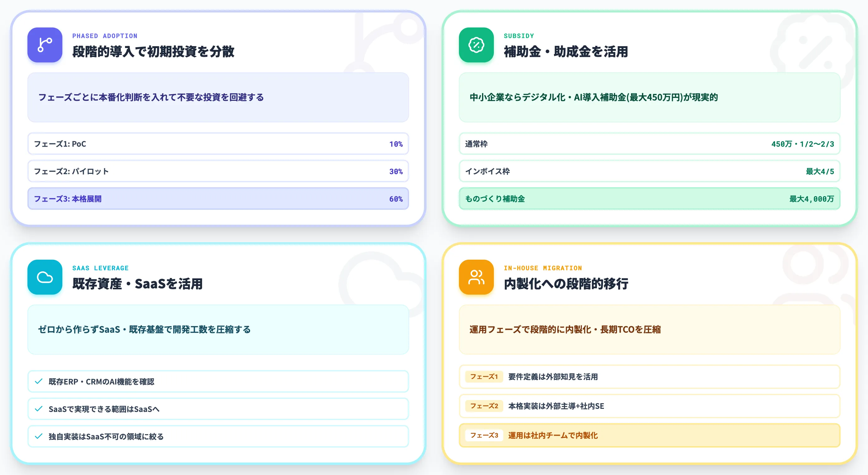Click the IN-HOUSE MIGRATION label
This screenshot has width=868, height=475.
click(542, 268)
